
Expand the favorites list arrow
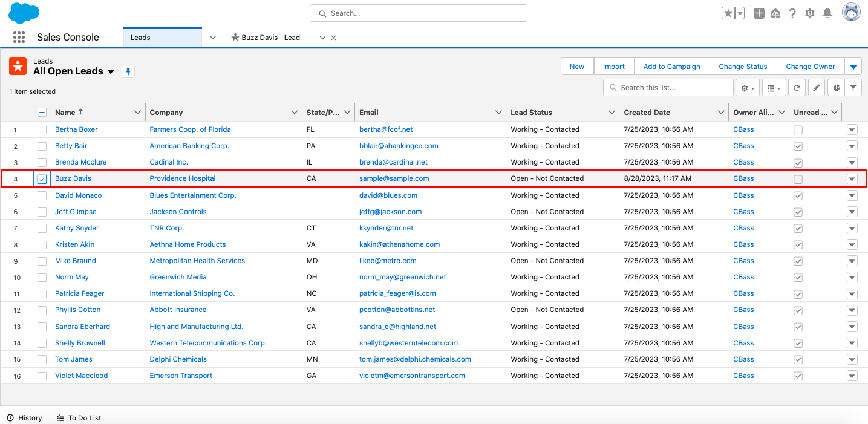click(740, 13)
